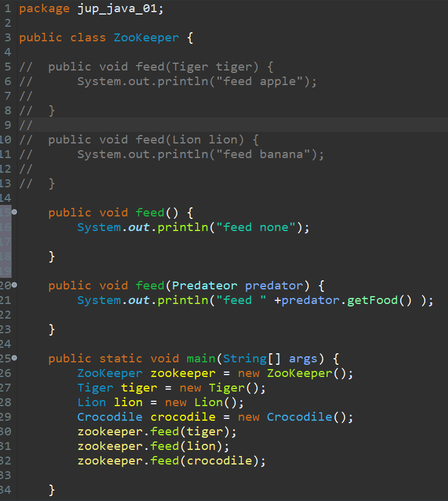
Task: Click zookeeper.feed(crocodile) statement
Action: [x=171, y=461]
